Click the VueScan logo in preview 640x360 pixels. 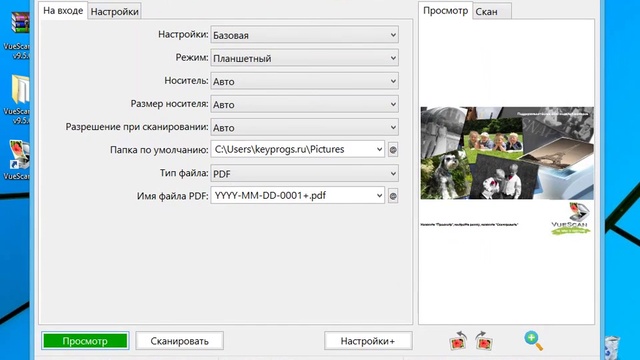(x=571, y=219)
